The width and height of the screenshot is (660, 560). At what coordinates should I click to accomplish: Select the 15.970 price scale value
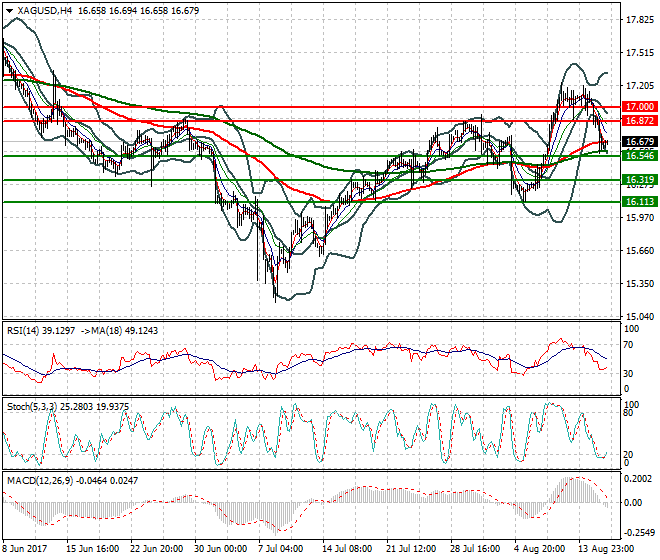point(640,217)
